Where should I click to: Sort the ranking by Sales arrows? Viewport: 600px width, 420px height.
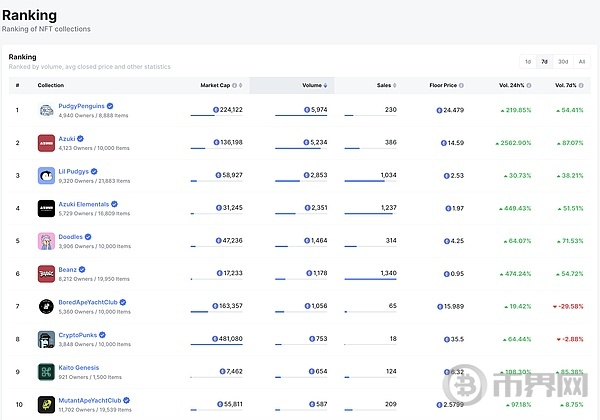395,85
